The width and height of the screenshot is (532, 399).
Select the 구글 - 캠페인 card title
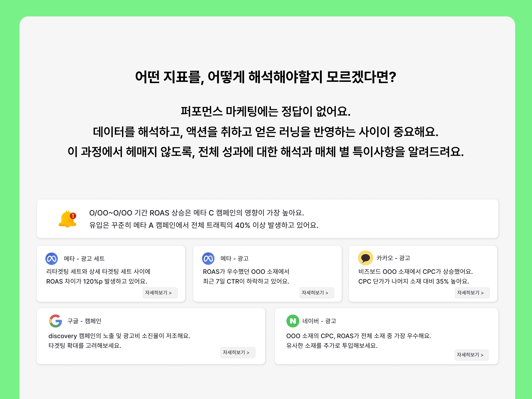coord(84,321)
